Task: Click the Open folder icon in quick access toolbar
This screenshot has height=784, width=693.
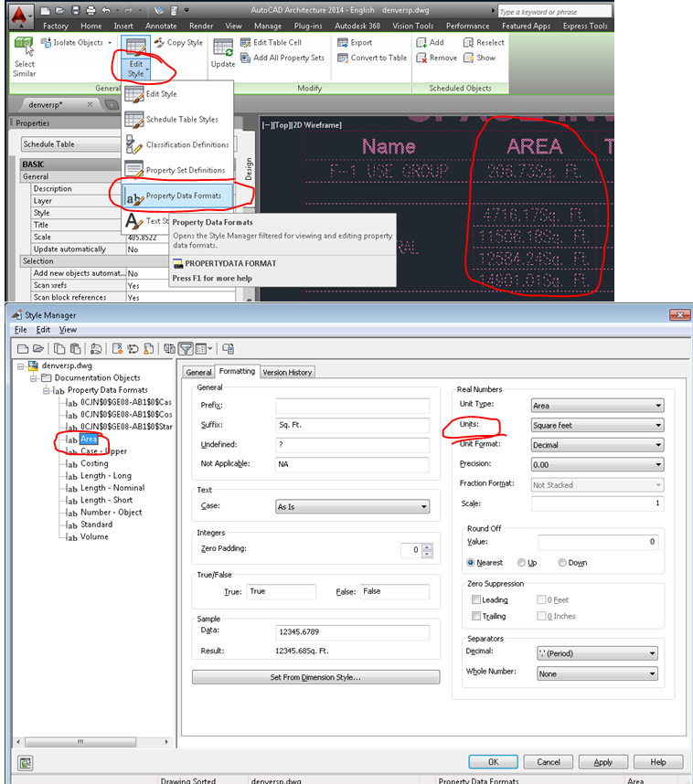Action: [x=60, y=10]
